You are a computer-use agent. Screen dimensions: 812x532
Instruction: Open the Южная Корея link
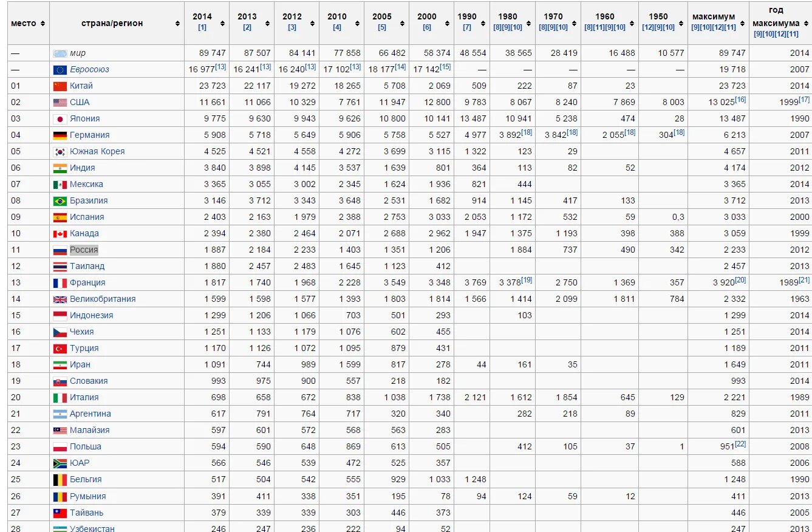pos(97,152)
